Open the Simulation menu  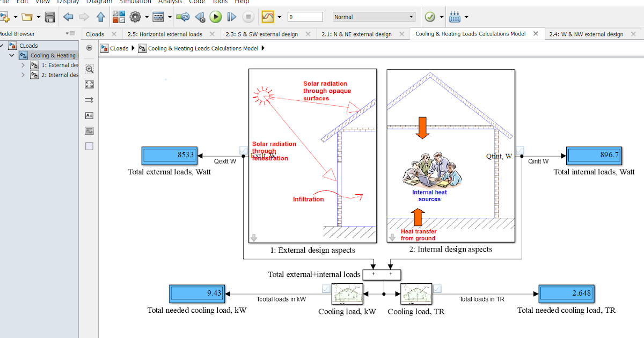[135, 2]
